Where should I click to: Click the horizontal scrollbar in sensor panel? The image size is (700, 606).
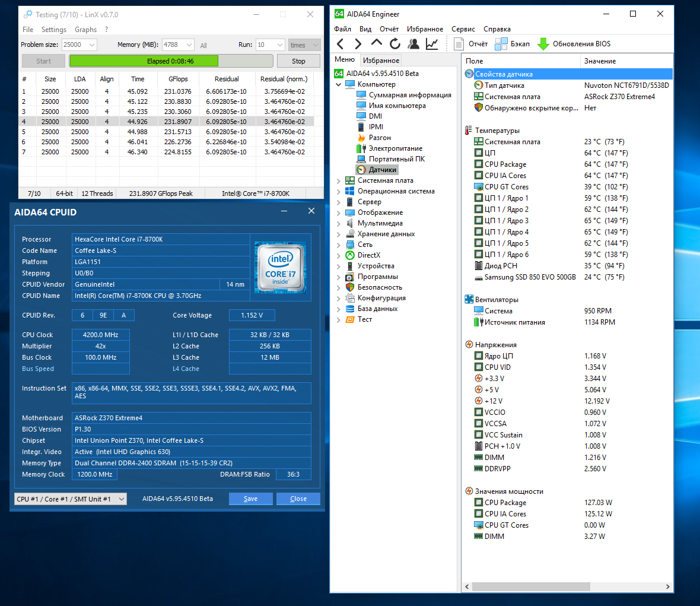point(532,586)
